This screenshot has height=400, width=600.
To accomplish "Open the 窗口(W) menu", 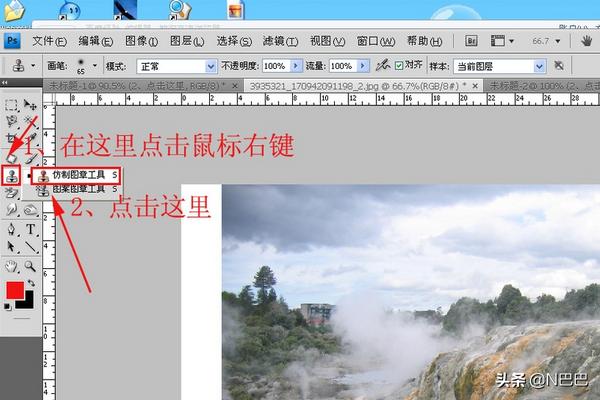I will click(x=375, y=41).
